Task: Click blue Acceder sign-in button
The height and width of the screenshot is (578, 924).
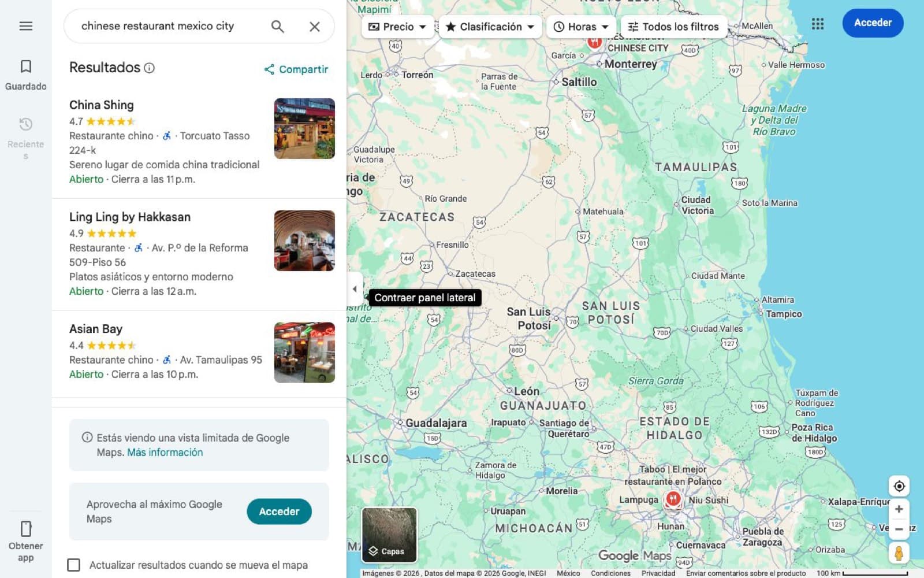Action: point(873,23)
